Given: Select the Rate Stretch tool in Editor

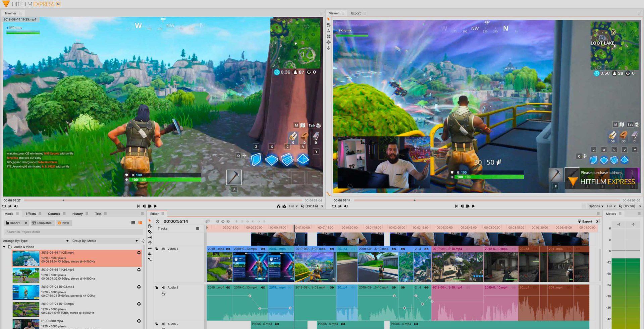Looking at the screenshot, I should point(150,259).
